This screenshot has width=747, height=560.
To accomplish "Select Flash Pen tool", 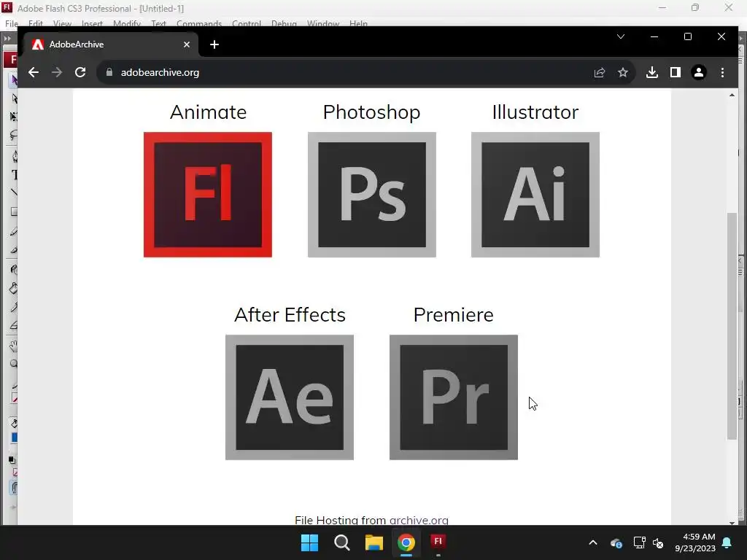I will click(x=15, y=156).
